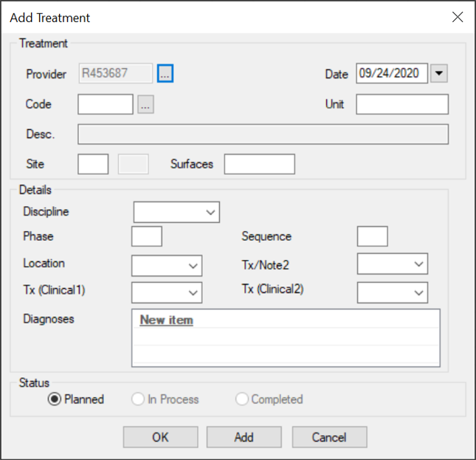This screenshot has width=476, height=460.
Task: Click the Add button
Action: (x=244, y=437)
